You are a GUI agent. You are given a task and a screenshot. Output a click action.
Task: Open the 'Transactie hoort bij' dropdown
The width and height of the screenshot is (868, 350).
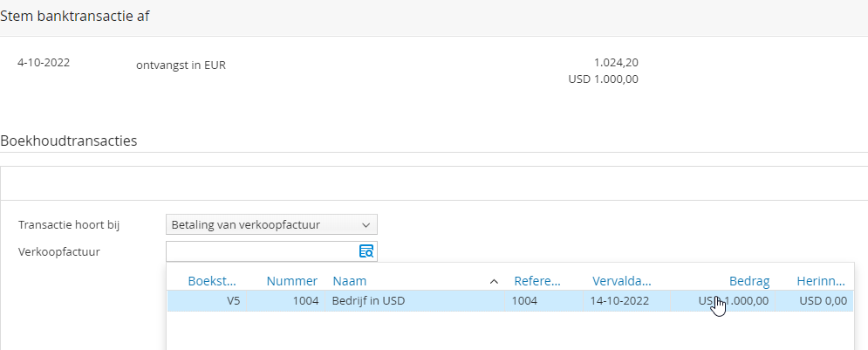[271, 224]
